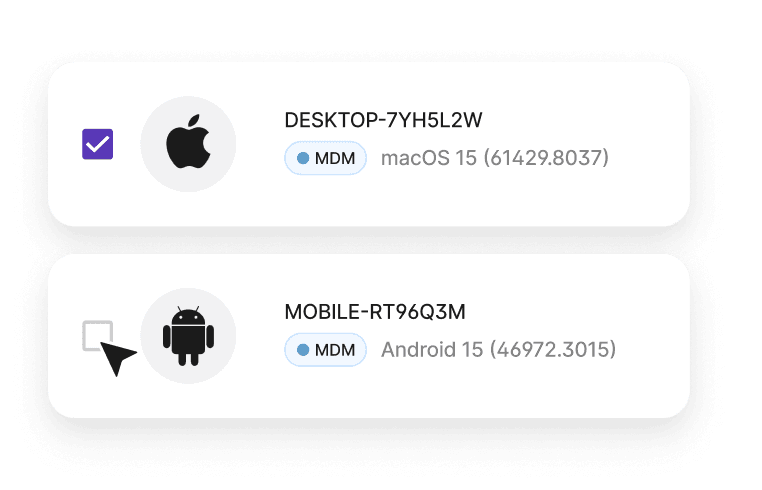Click the blue status dot on macOS MDM badge
Screen dimensions: 762x490
pyautogui.click(x=303, y=158)
